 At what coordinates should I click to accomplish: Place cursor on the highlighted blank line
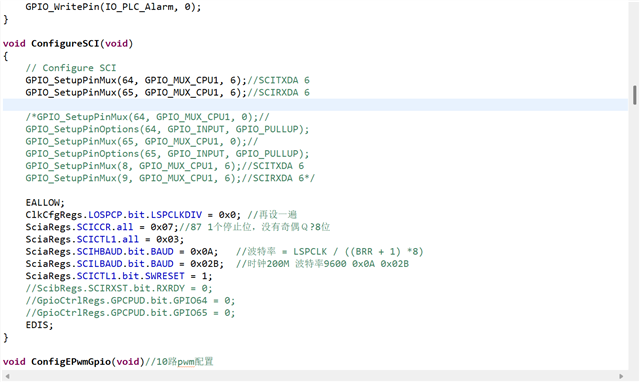(x=315, y=105)
